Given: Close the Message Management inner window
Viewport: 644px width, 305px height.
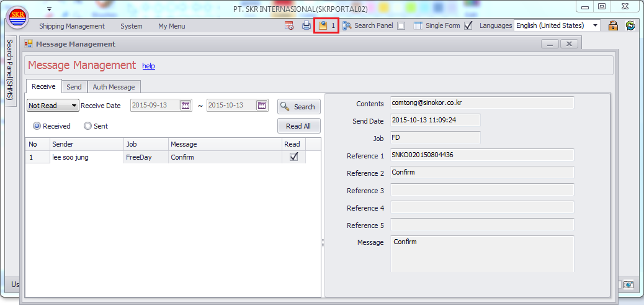Looking at the screenshot, I should click(x=569, y=43).
